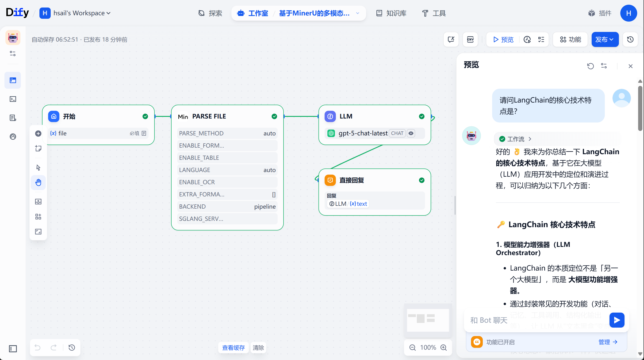Add a note with sticky-note icon
644x360 pixels.
[38, 148]
